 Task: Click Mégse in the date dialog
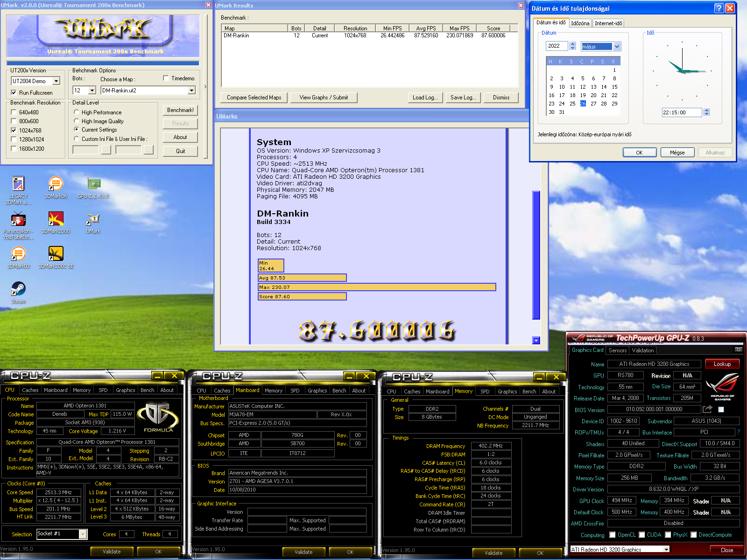pos(677,153)
